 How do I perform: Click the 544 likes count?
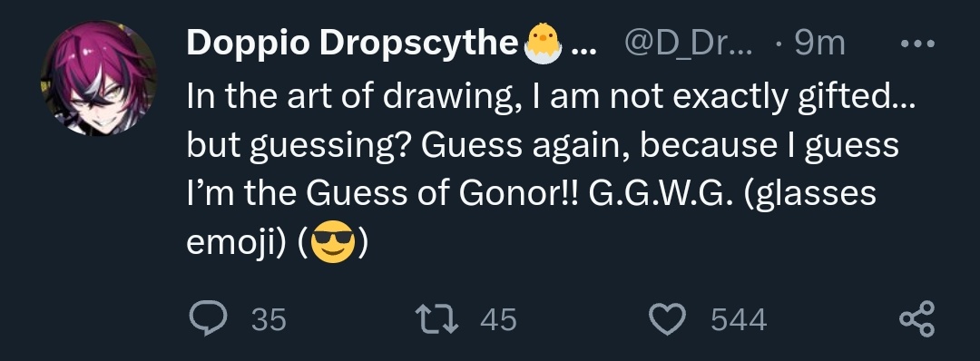pyautogui.click(x=739, y=320)
